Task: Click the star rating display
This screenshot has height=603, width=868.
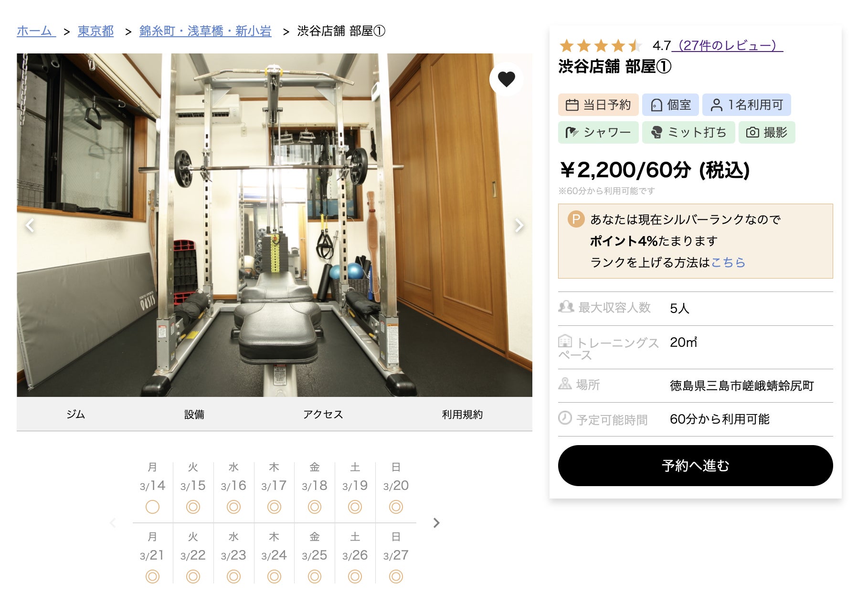Action: pos(602,46)
